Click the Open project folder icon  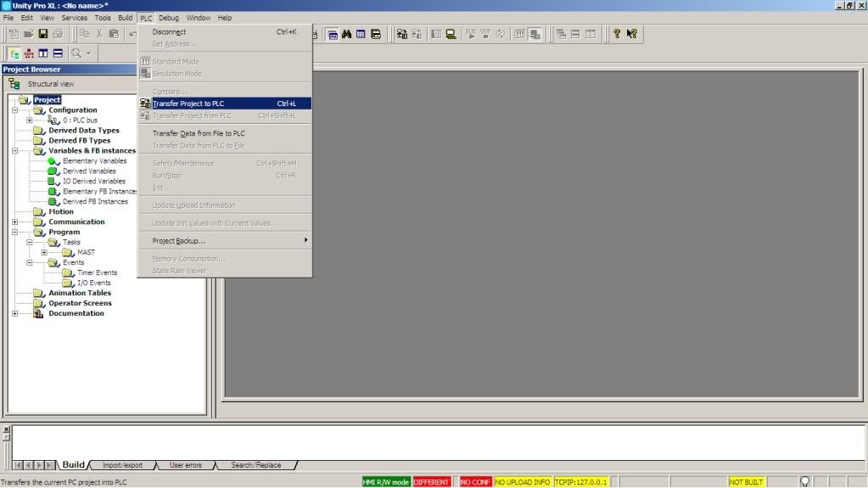(28, 34)
